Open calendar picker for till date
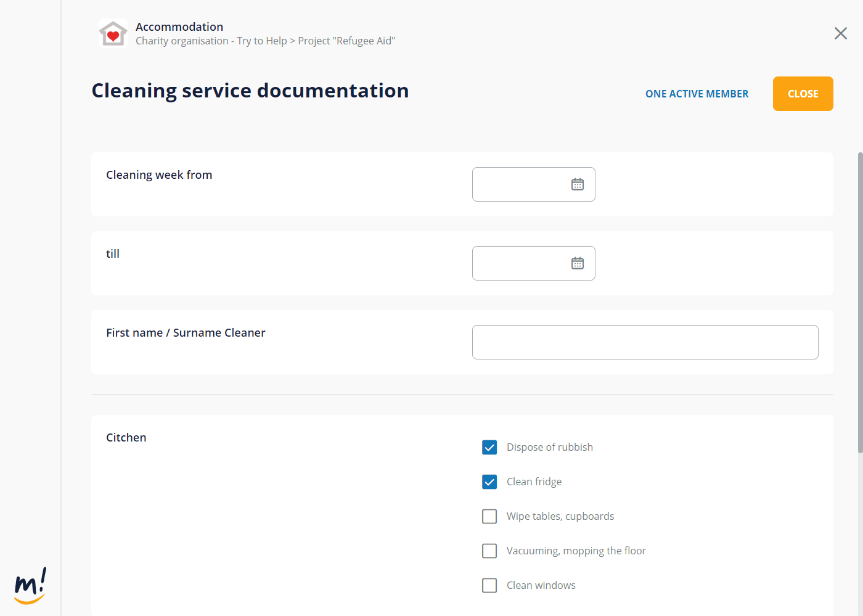Image resolution: width=863 pixels, height=616 pixels. point(578,263)
